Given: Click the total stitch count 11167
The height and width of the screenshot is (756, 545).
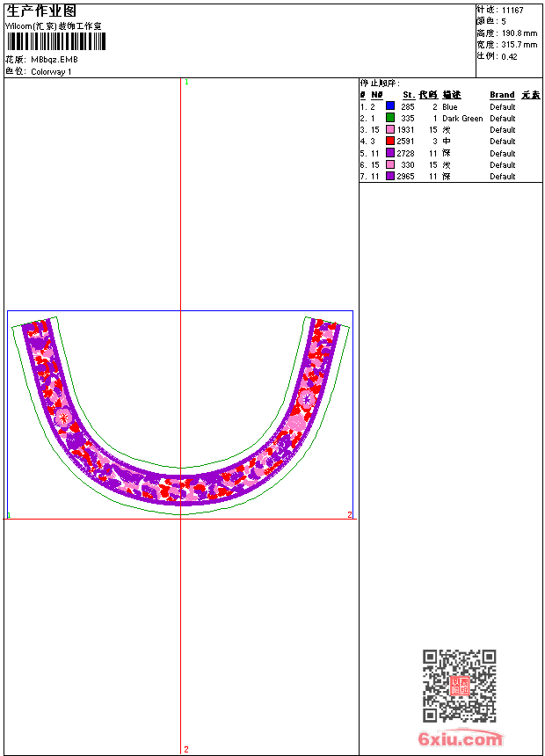Looking at the screenshot, I should [x=512, y=11].
